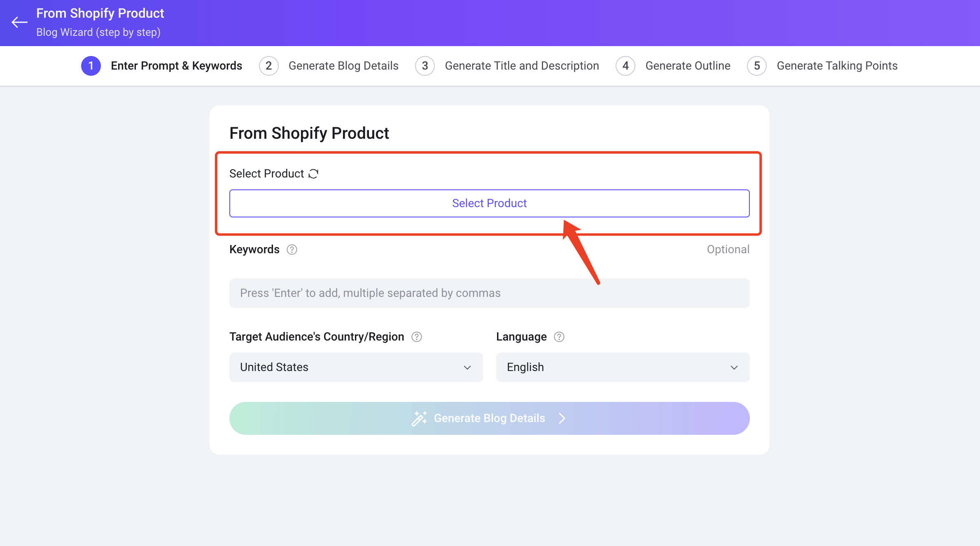Click the back arrow navigation icon
The width and height of the screenshot is (980, 546).
18,21
